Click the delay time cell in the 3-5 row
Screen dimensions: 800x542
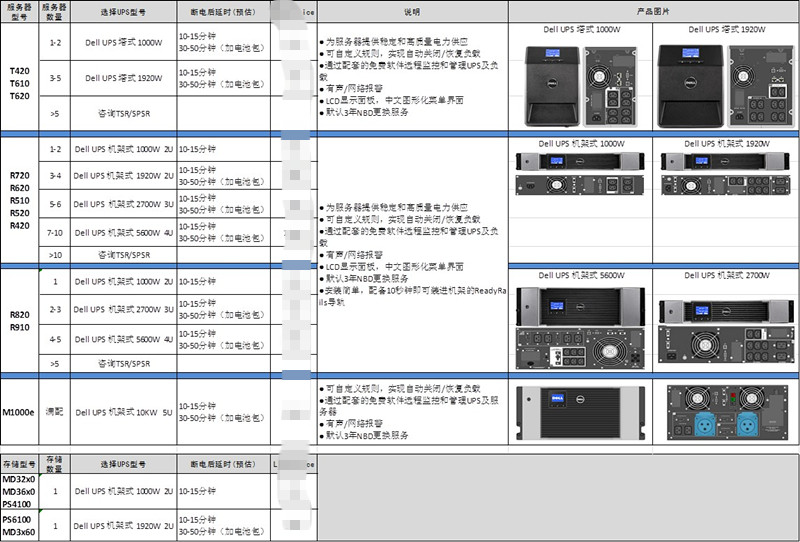coord(223,78)
